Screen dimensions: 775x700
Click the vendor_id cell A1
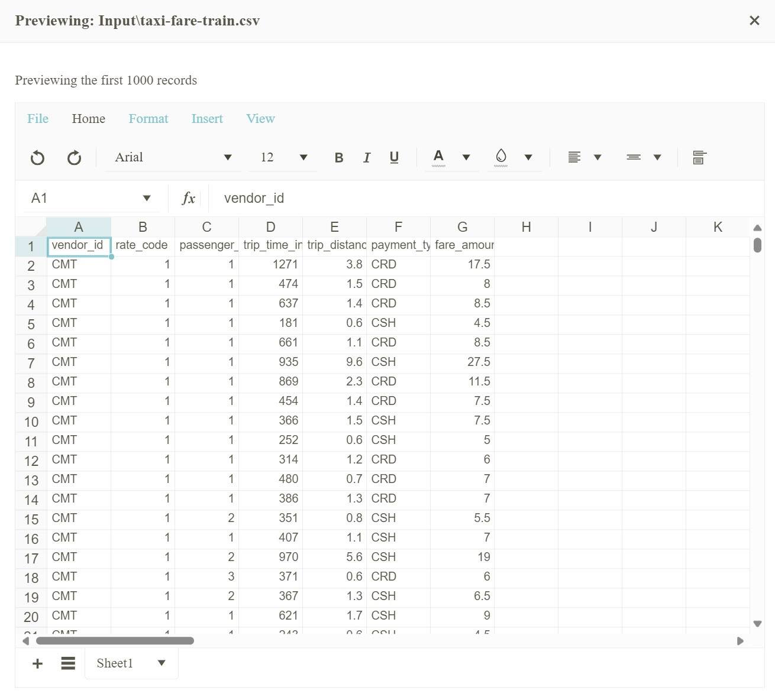point(79,246)
